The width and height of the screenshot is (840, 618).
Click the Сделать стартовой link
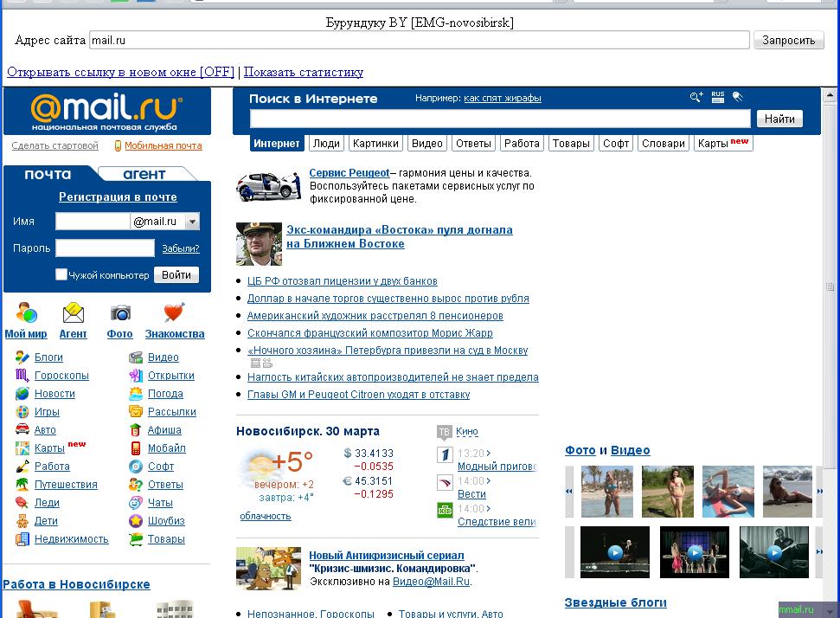[55, 145]
